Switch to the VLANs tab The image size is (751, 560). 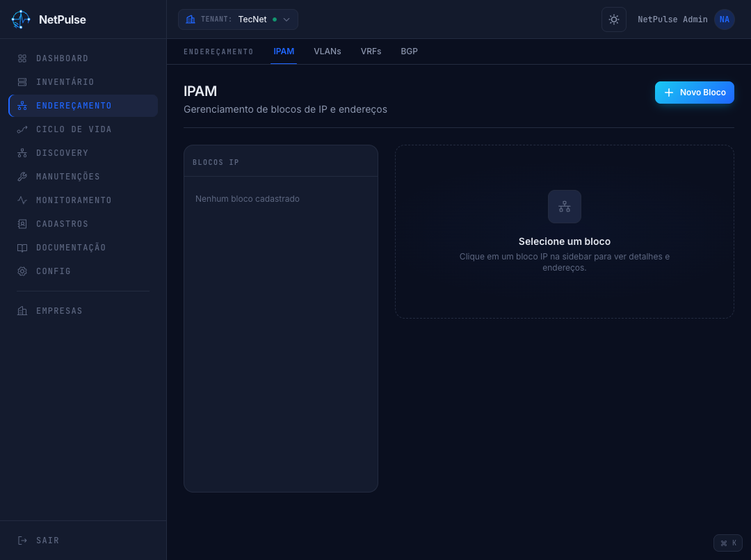click(x=327, y=51)
